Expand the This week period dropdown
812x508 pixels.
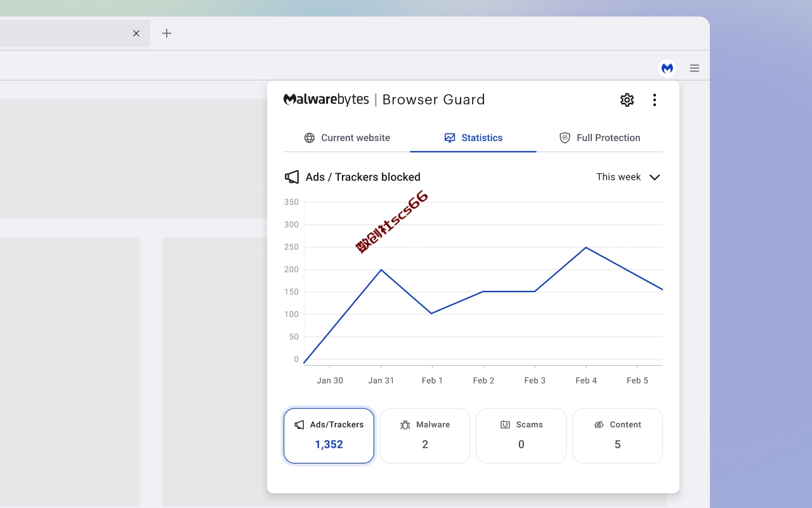(628, 177)
